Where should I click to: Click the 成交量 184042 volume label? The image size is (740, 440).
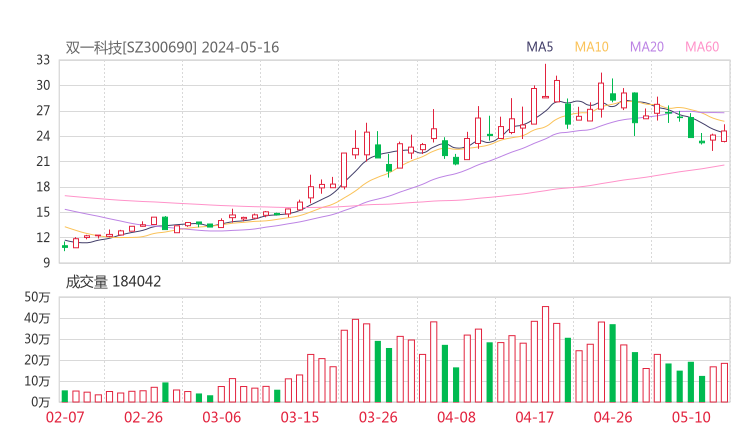tap(113, 282)
